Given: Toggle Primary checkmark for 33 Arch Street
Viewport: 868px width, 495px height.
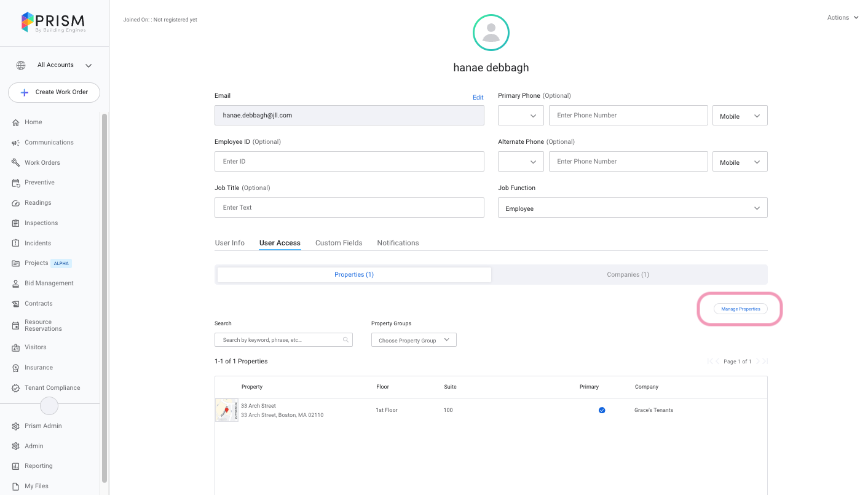Looking at the screenshot, I should 602,410.
